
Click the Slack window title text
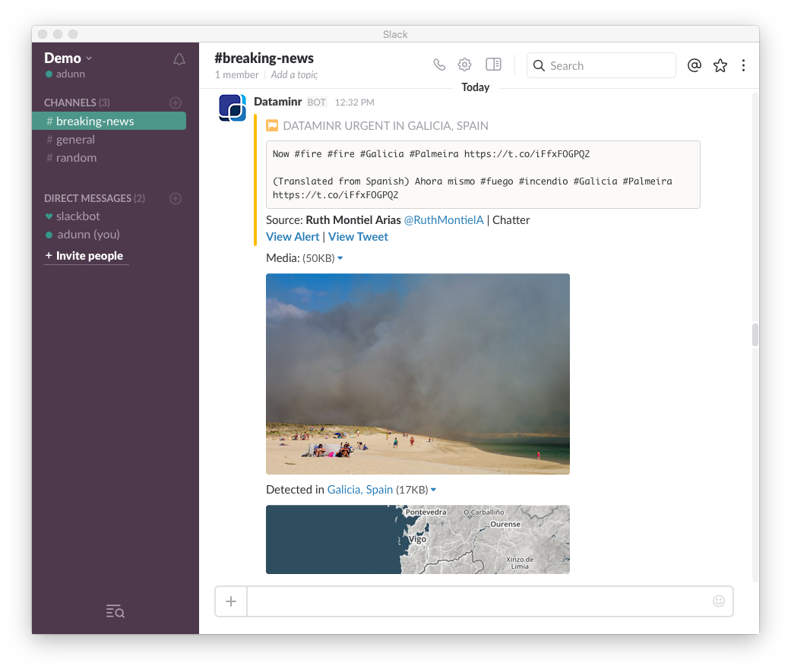click(x=395, y=34)
